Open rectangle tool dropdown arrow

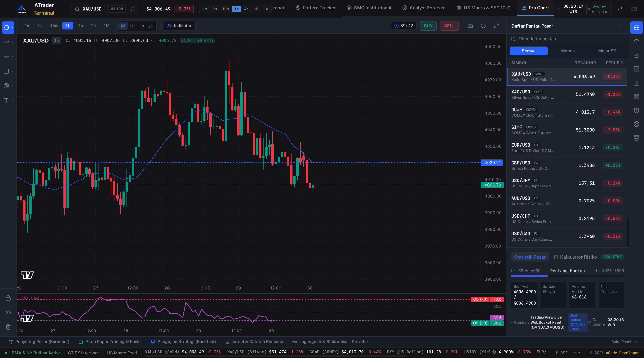coord(12,71)
